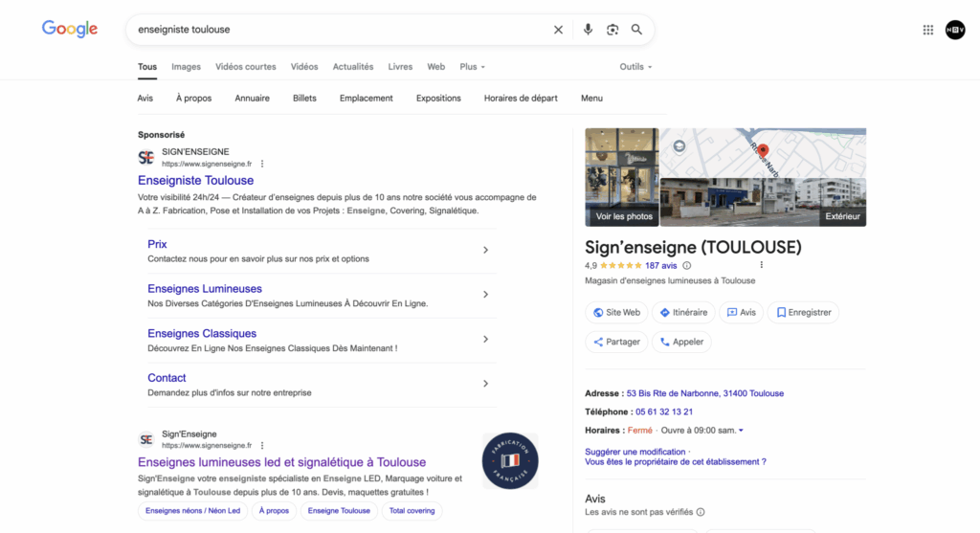The image size is (980, 533).
Task: Start voice search with the microphone icon
Action: [588, 30]
